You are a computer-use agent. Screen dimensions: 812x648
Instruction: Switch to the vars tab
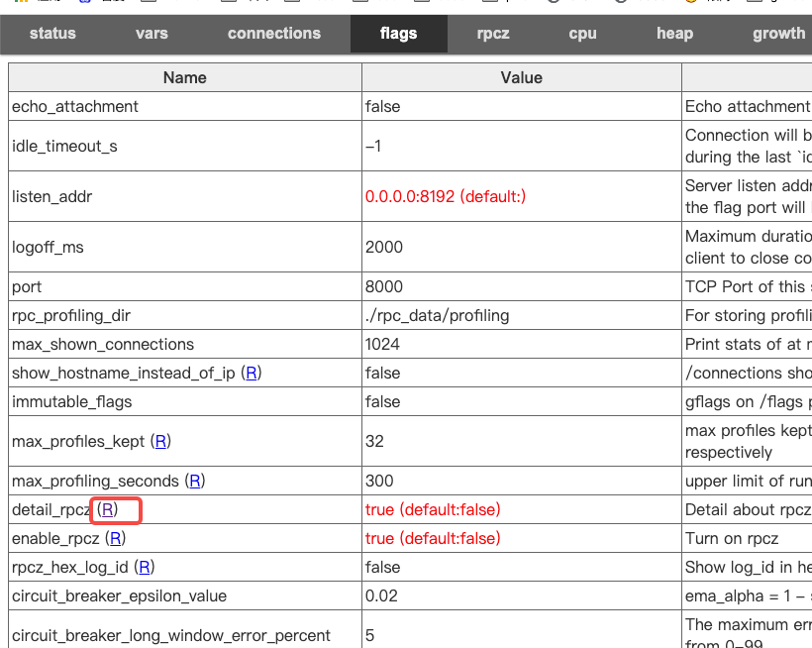point(152,34)
